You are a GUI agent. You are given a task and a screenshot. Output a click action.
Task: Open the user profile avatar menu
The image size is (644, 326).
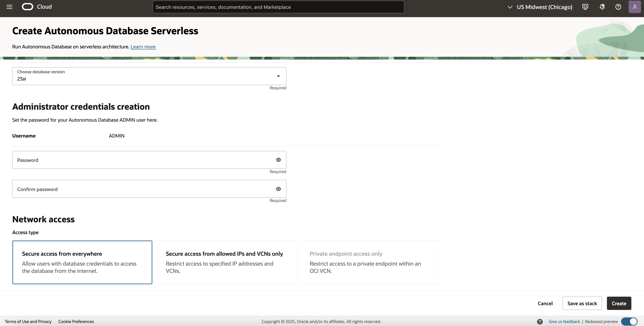coord(635,7)
